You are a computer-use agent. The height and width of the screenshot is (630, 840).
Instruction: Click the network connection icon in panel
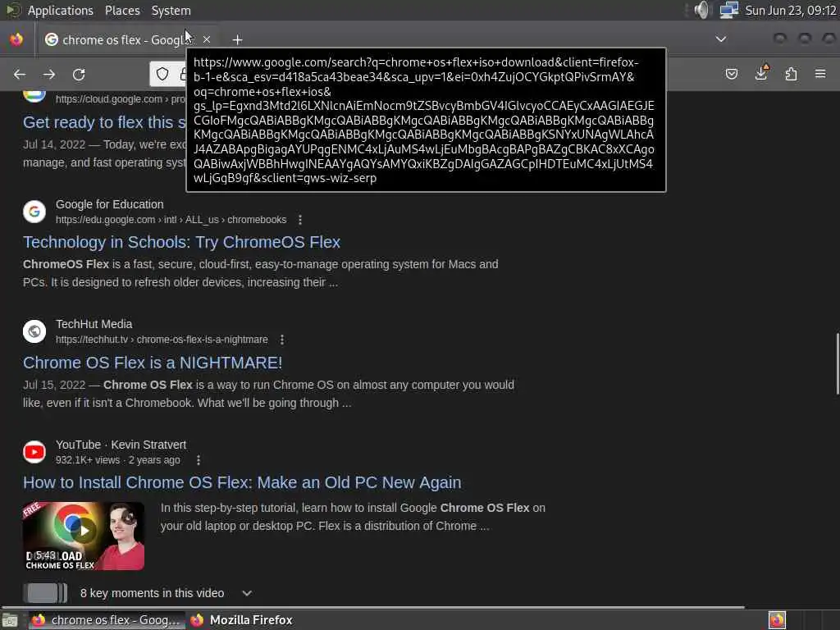(728, 10)
